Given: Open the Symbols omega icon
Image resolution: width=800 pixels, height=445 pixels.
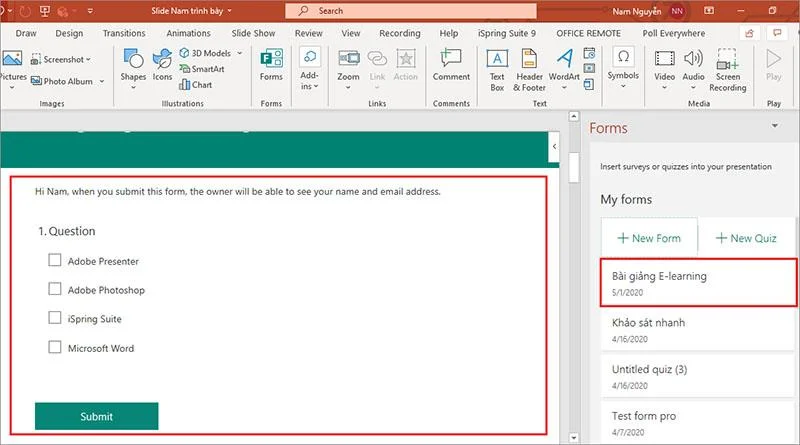Looking at the screenshot, I should [623, 57].
